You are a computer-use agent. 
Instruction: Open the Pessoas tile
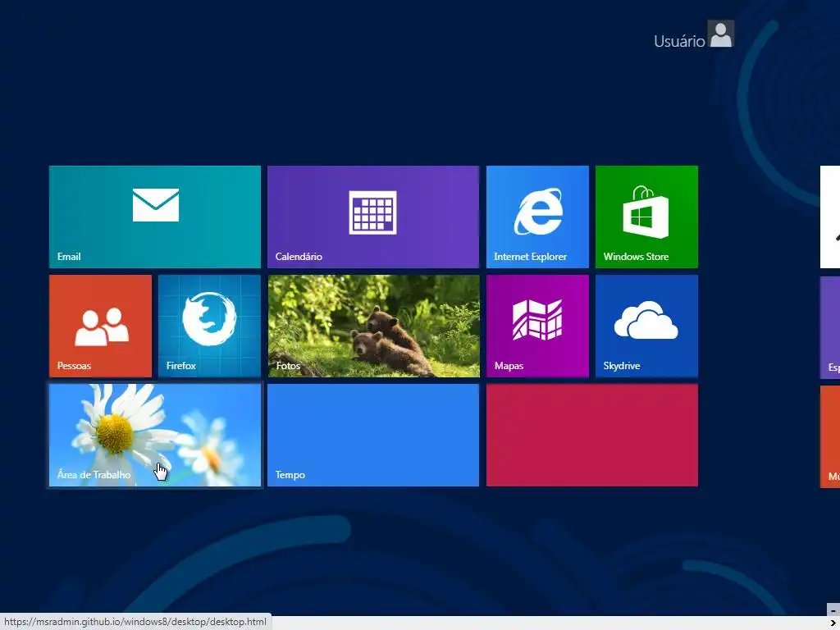click(100, 326)
